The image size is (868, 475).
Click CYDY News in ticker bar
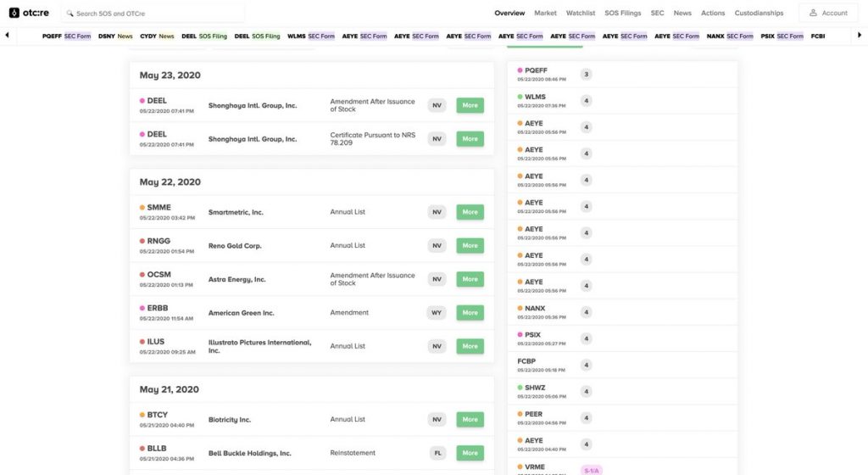point(157,36)
